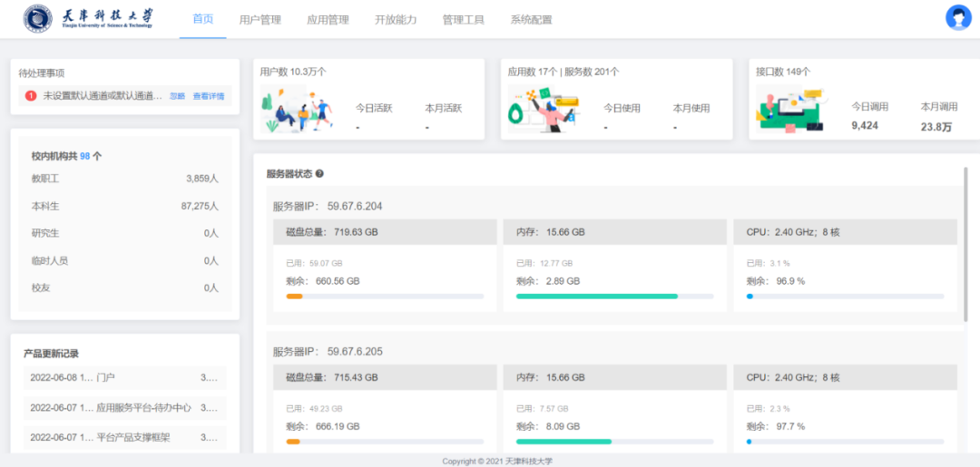Select the 管理工具 menu item
Screen dimensions: 980x467
463,19
